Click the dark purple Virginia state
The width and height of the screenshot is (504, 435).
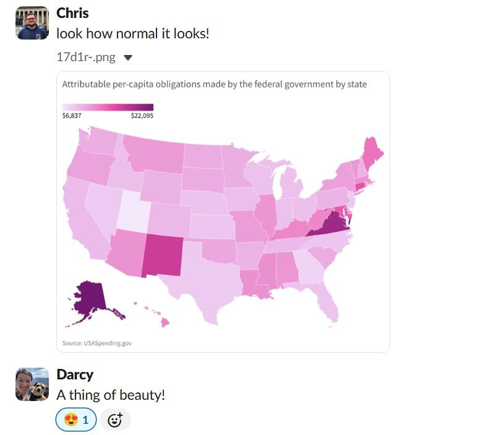[x=330, y=226]
